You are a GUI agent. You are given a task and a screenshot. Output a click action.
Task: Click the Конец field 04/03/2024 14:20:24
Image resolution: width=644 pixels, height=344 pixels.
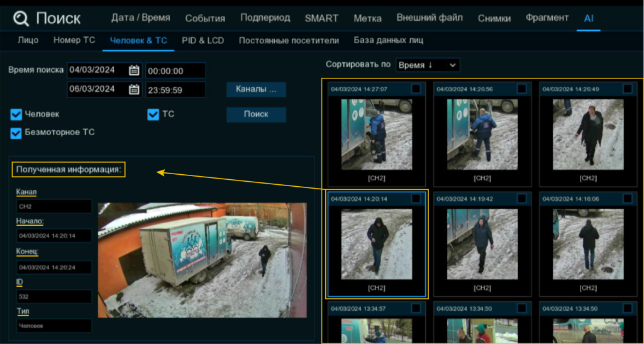(x=54, y=267)
